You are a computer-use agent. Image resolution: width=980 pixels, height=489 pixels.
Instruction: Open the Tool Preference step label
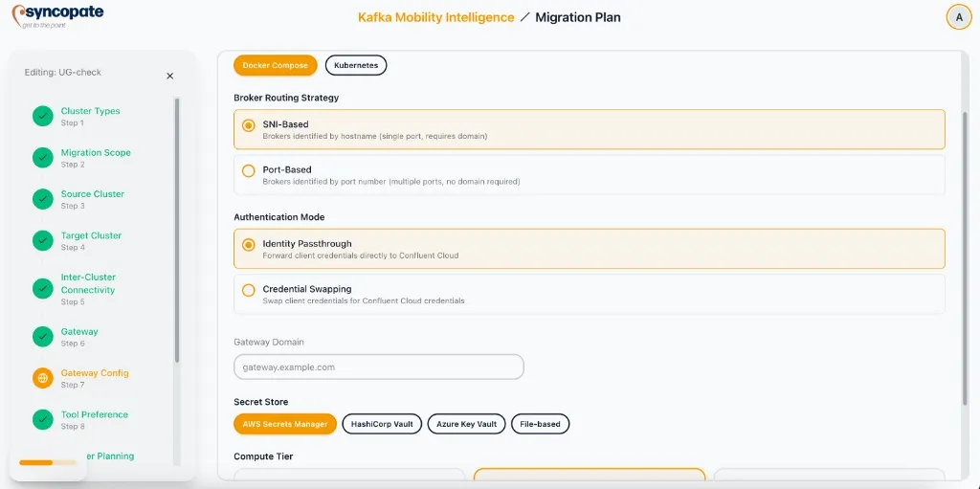95,414
